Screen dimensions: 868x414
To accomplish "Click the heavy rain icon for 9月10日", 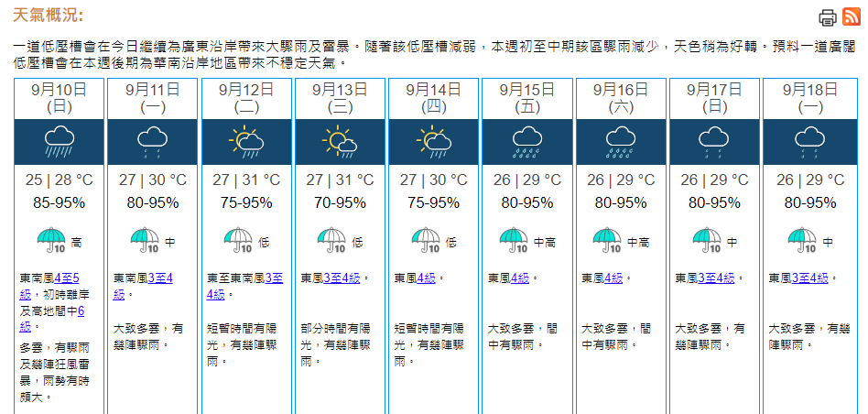I will click(x=60, y=142).
